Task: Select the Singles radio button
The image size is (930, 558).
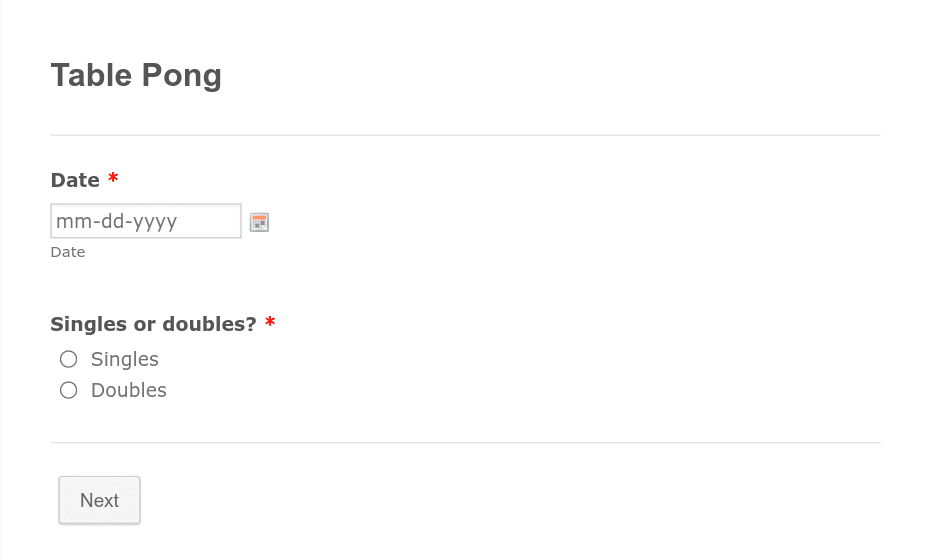Action: [69, 359]
